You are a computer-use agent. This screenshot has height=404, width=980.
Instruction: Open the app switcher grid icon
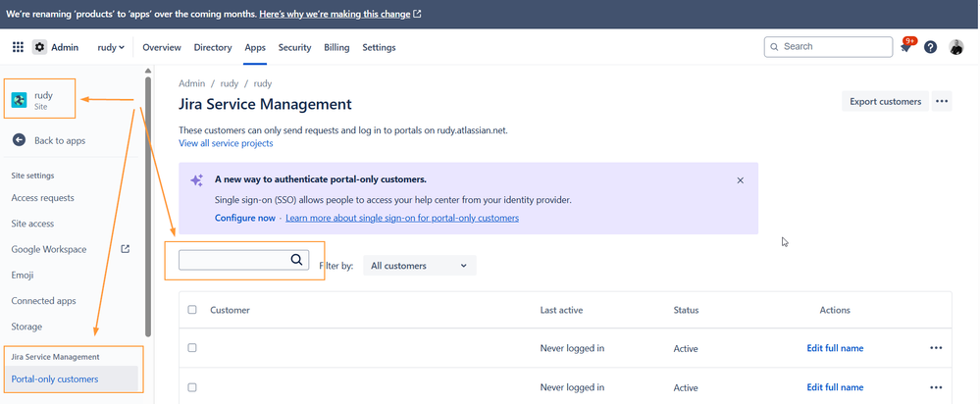18,47
